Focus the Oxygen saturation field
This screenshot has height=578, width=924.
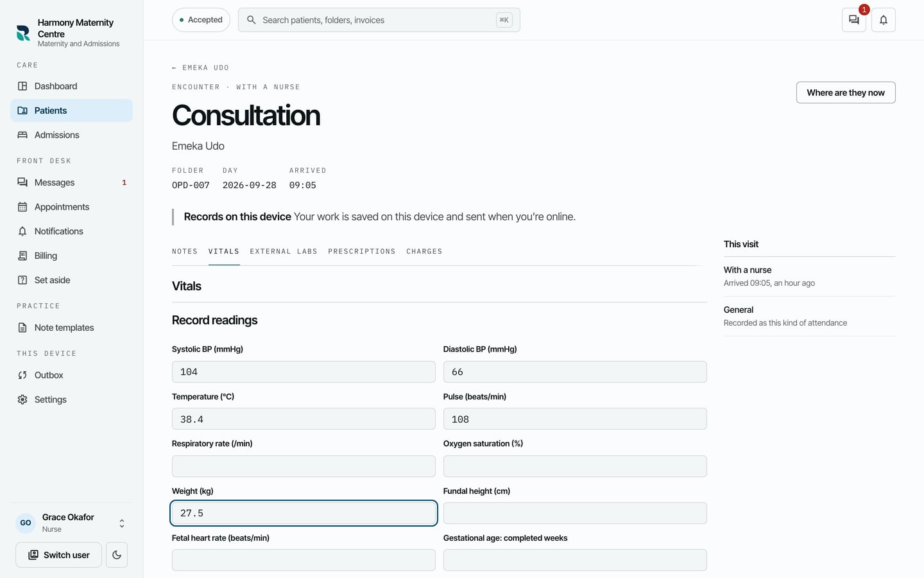click(x=575, y=466)
